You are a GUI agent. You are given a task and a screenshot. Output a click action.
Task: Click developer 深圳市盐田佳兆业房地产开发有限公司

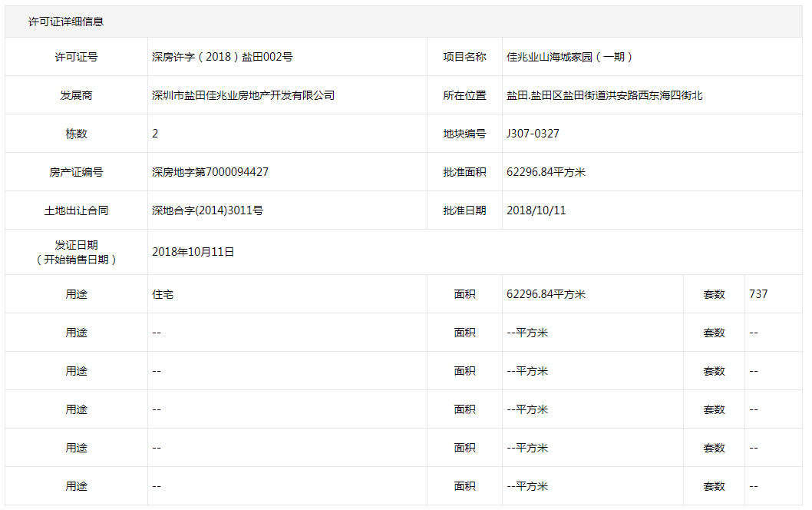243,95
